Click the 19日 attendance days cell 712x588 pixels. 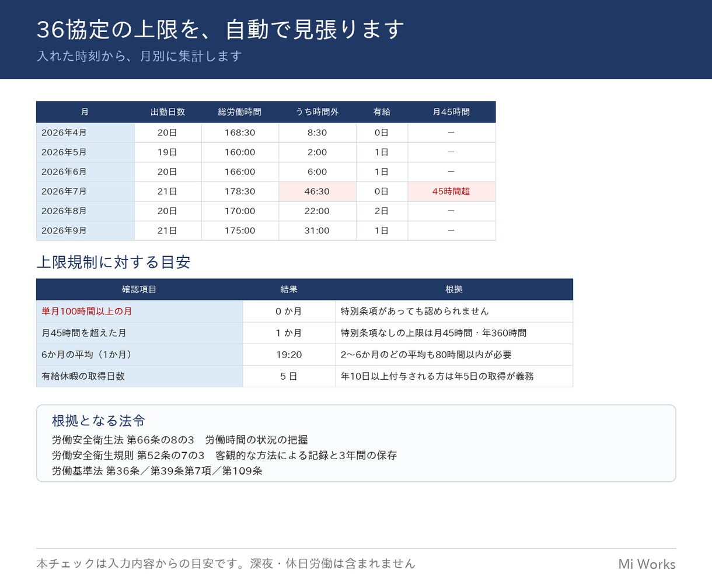click(167, 152)
